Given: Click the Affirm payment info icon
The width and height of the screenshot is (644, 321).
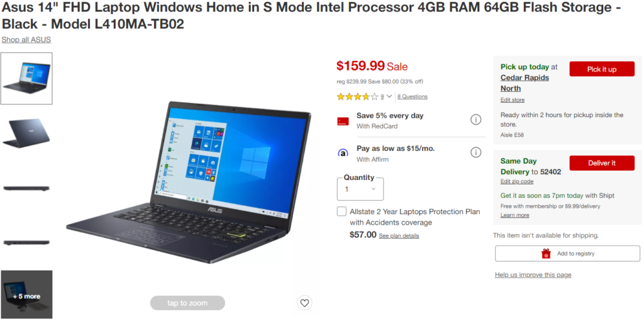Looking at the screenshot, I should [475, 152].
